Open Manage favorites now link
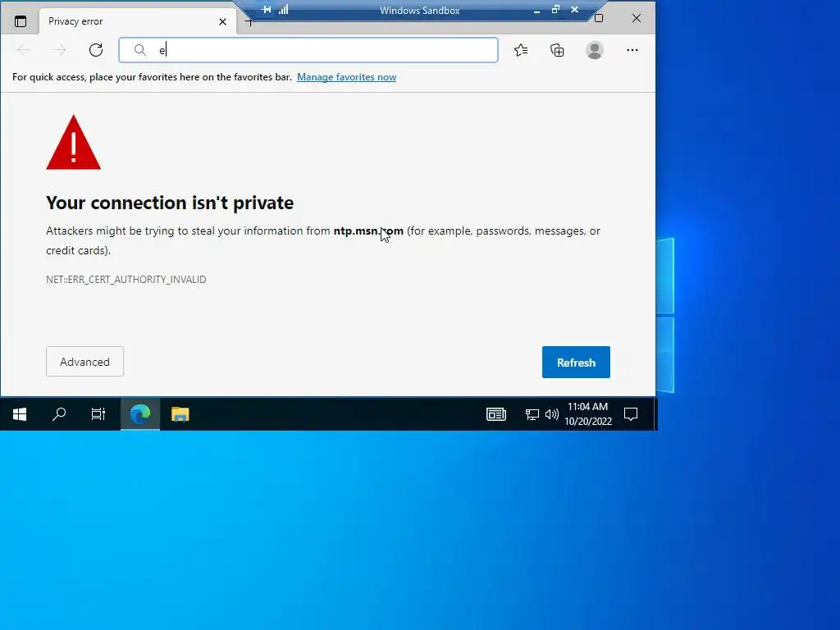The image size is (840, 630). pyautogui.click(x=347, y=77)
